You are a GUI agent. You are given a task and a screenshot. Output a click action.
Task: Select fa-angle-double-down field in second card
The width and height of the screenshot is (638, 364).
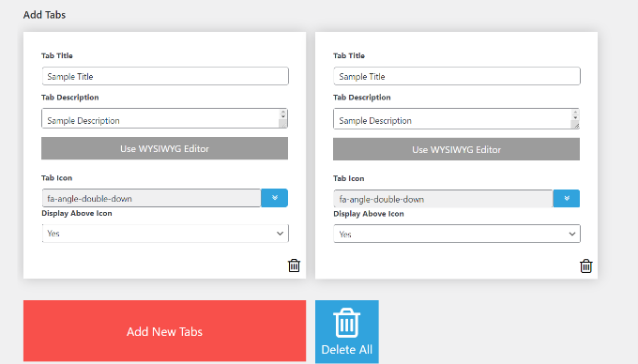tap(443, 199)
